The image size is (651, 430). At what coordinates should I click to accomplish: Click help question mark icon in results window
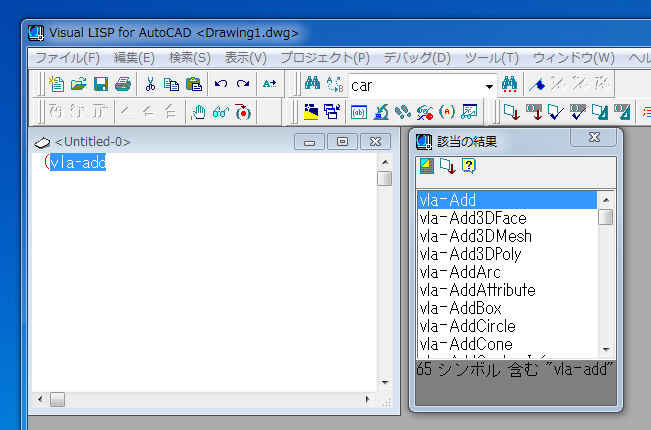(x=469, y=166)
